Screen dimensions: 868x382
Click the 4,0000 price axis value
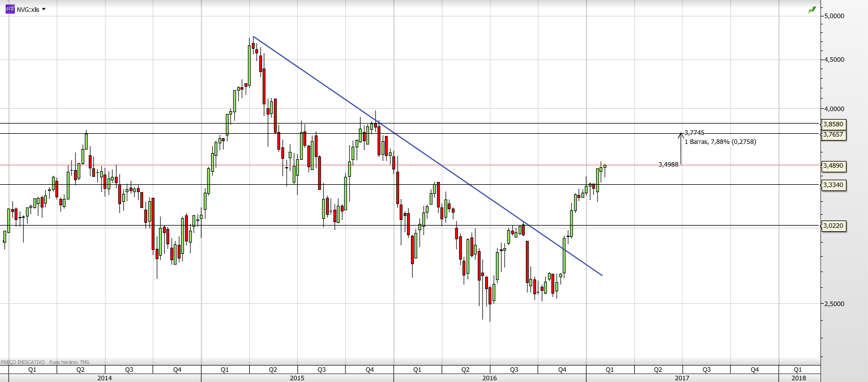pyautogui.click(x=834, y=109)
